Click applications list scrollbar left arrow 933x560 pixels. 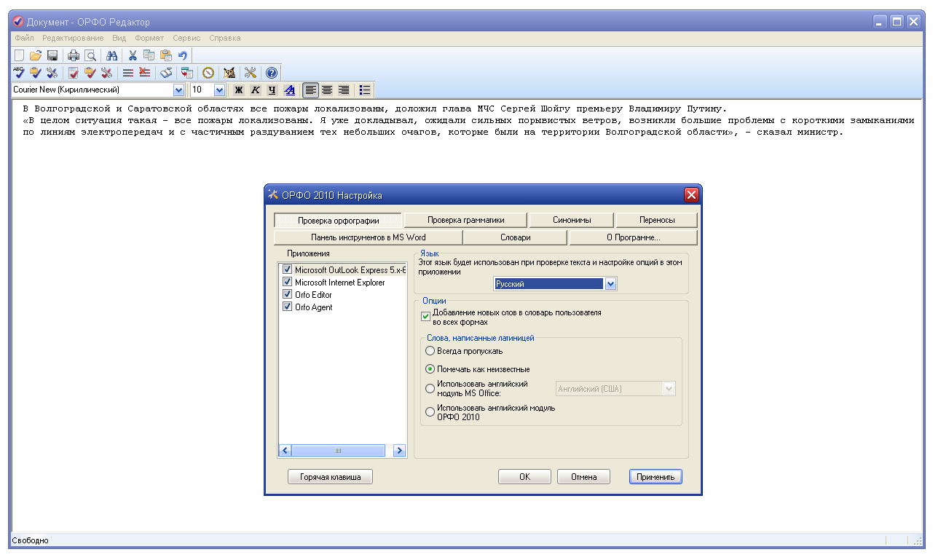point(286,451)
